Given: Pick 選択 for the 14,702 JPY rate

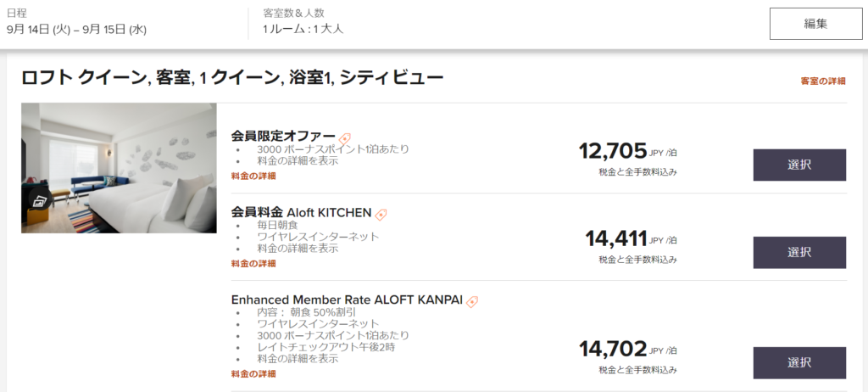Looking at the screenshot, I should [x=798, y=362].
